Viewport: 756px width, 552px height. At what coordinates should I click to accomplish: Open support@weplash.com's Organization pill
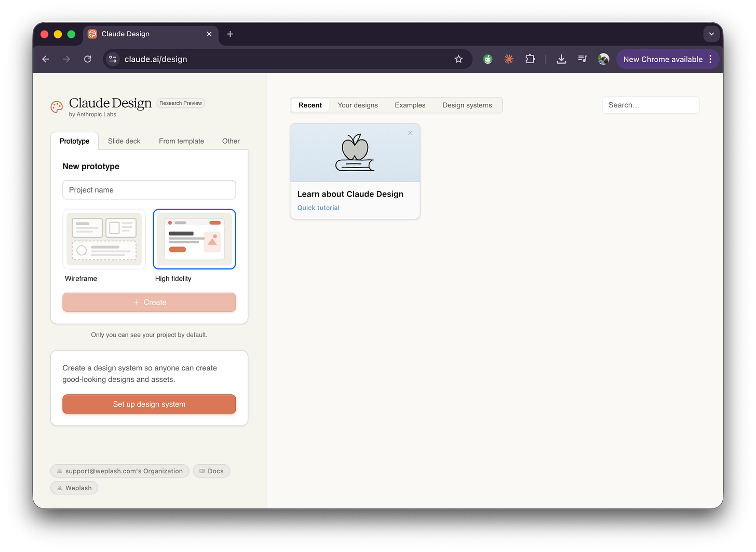120,471
